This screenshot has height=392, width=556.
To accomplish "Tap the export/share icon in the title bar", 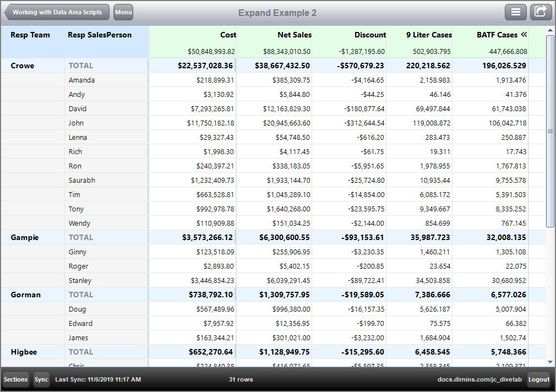I will tap(541, 12).
